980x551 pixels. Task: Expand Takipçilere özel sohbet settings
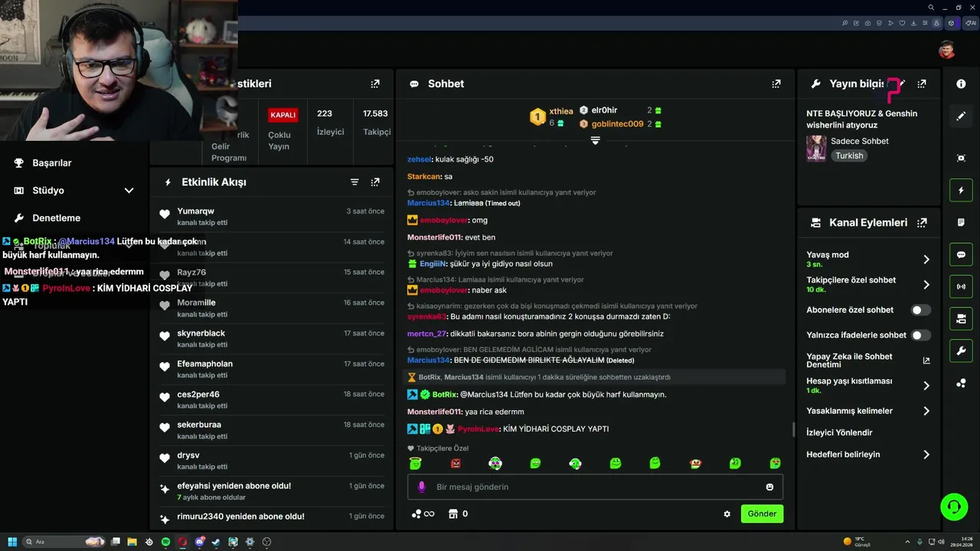pos(926,285)
